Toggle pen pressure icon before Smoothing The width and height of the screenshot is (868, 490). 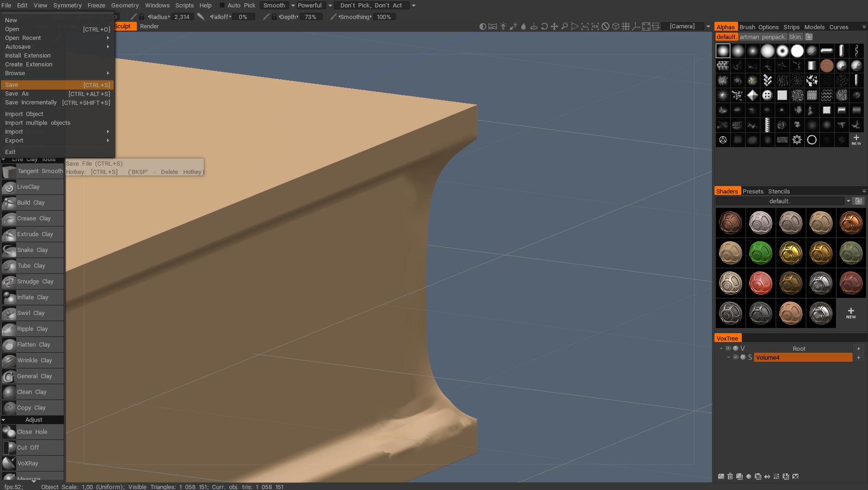click(333, 17)
